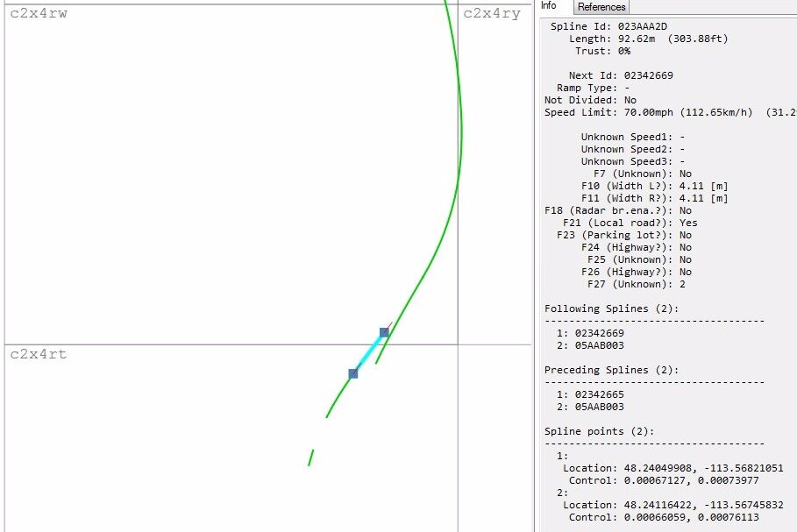Click the Preceding Splines (2) heading
This screenshot has width=797, height=532.
click(x=611, y=370)
